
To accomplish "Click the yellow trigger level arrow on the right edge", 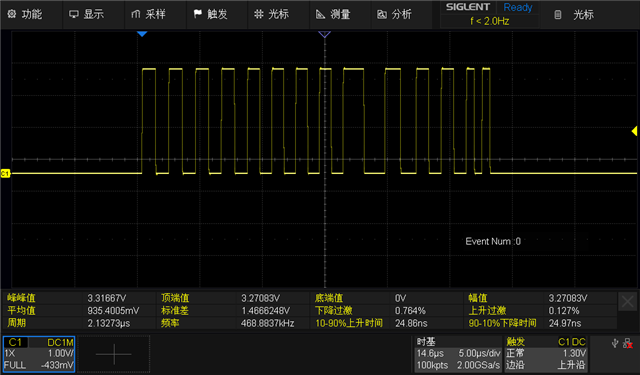I will coord(634,131).
